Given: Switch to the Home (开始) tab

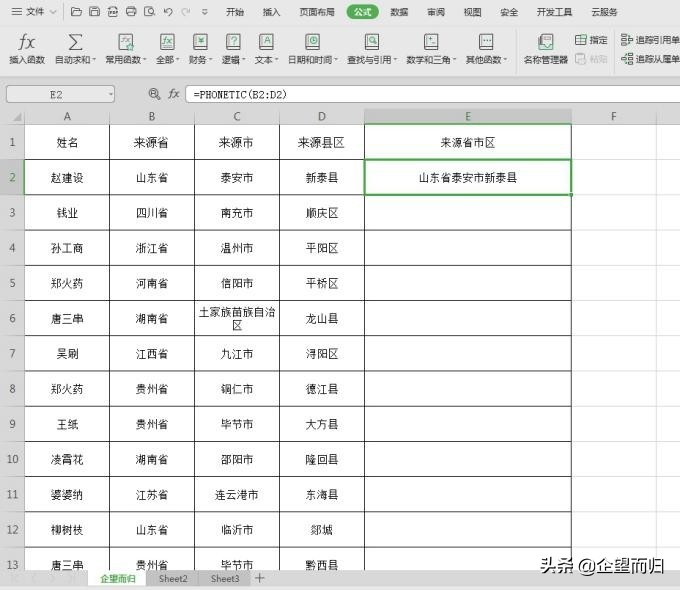Looking at the screenshot, I should point(235,12).
